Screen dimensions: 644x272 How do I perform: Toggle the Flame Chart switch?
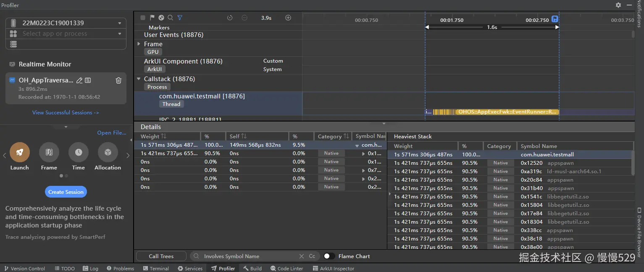pos(329,256)
